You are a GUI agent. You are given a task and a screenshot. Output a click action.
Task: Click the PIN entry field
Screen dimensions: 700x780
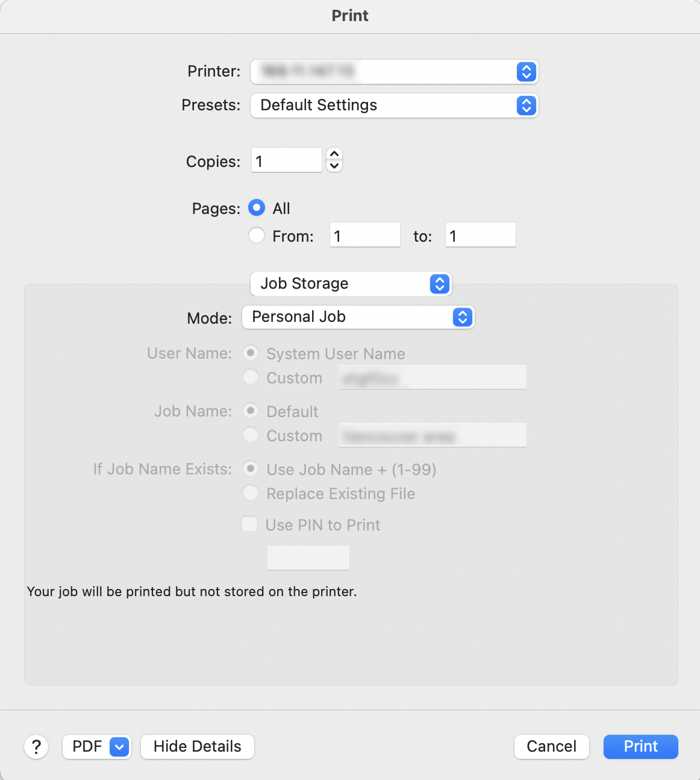point(308,558)
